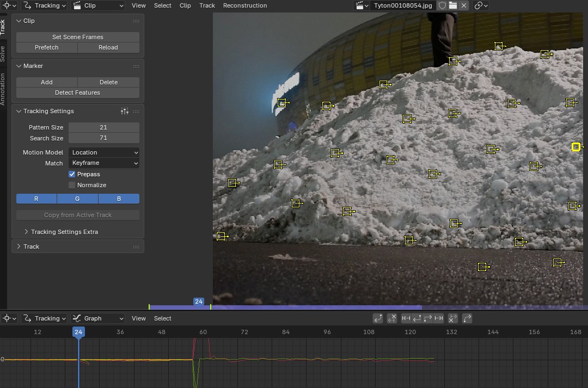Toggle the fake user shield for the clip
This screenshot has width=588, height=388.
click(442, 5)
